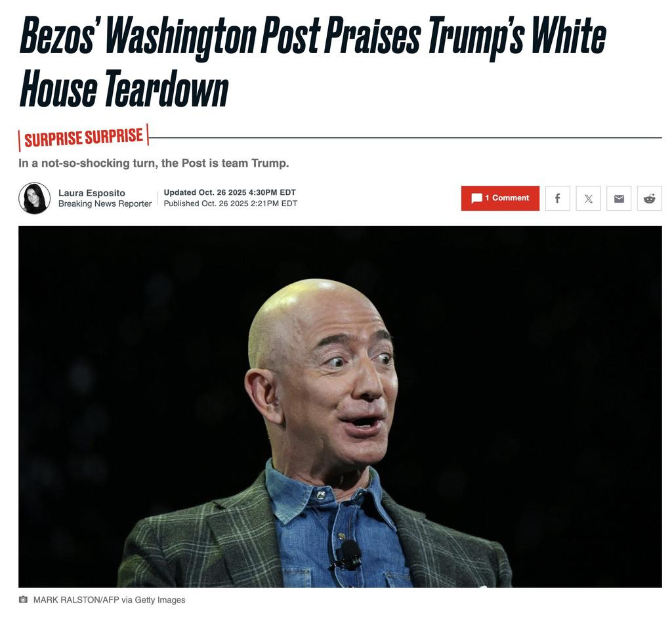Open the main Bezos article image
The width and height of the screenshot is (672, 621).
click(x=340, y=407)
